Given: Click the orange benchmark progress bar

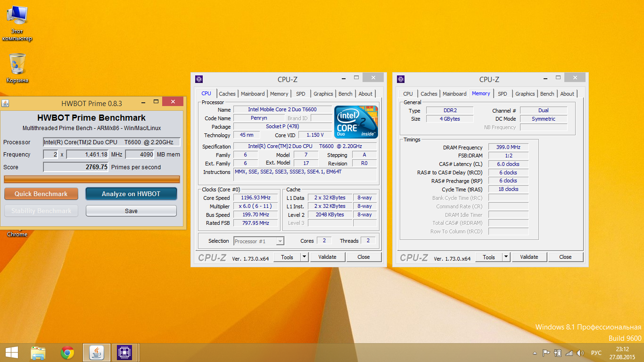Looking at the screenshot, I should pos(92,179).
